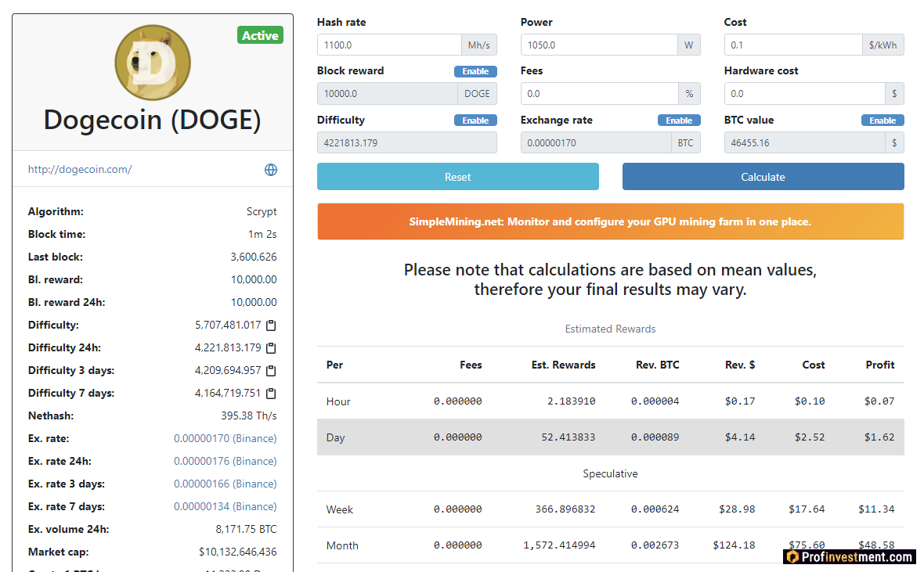Click the Dogecoin logo image
This screenshot has width=924, height=572.
point(153,62)
